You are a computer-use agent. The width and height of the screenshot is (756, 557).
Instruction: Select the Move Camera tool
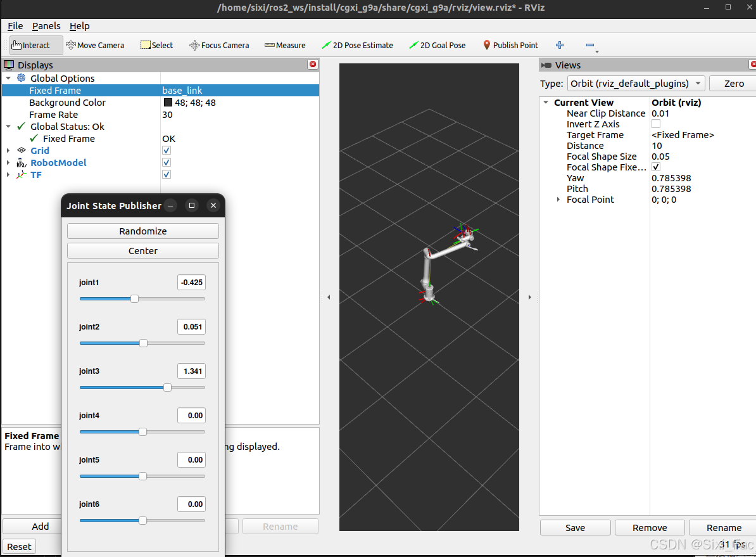[x=95, y=45]
